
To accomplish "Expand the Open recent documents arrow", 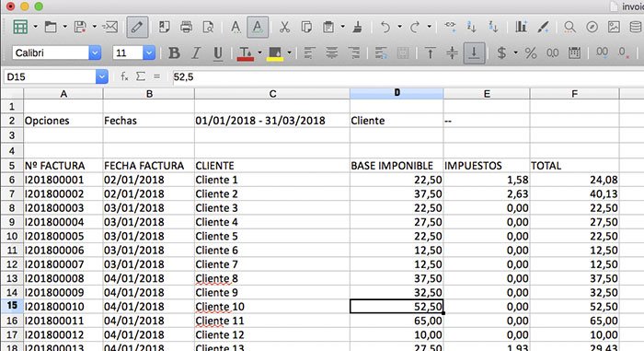I will pos(65,27).
